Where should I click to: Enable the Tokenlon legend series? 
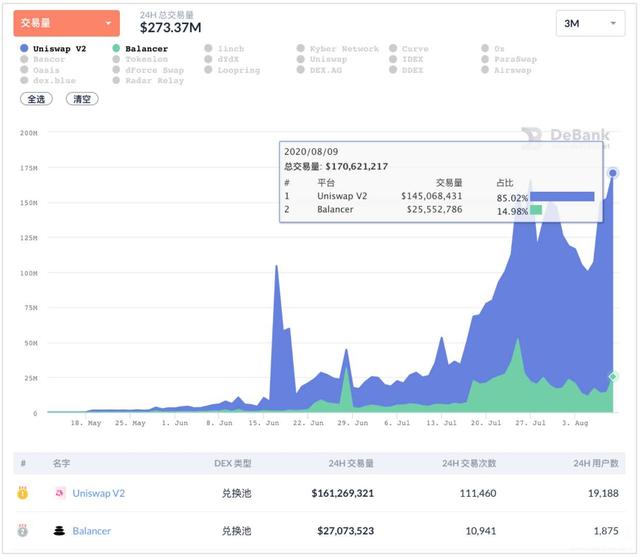(x=140, y=59)
